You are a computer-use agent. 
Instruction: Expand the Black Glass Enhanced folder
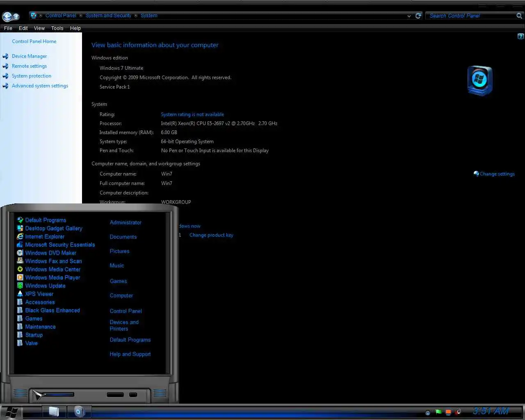point(48,310)
